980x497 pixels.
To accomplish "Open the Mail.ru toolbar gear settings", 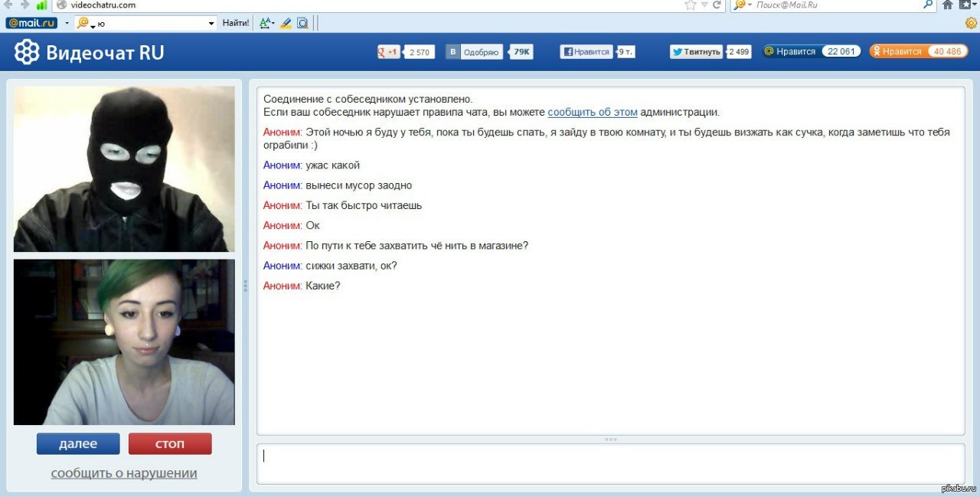I will click(x=971, y=23).
